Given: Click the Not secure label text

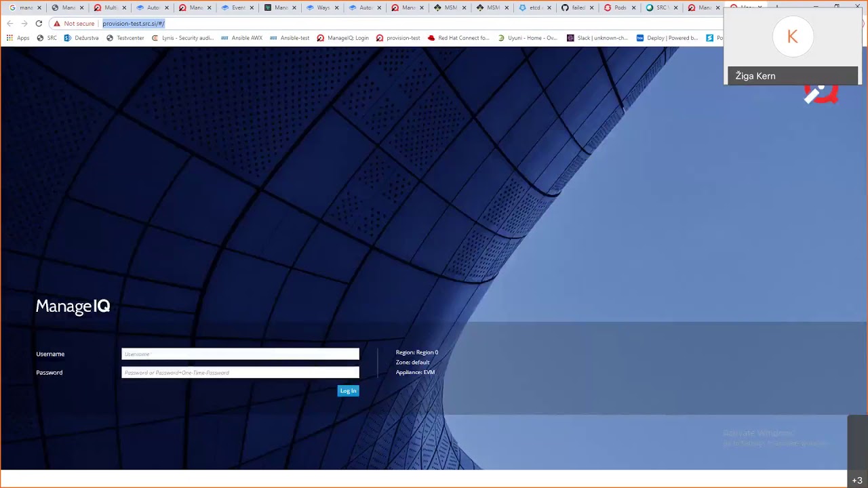Looking at the screenshot, I should (x=79, y=24).
